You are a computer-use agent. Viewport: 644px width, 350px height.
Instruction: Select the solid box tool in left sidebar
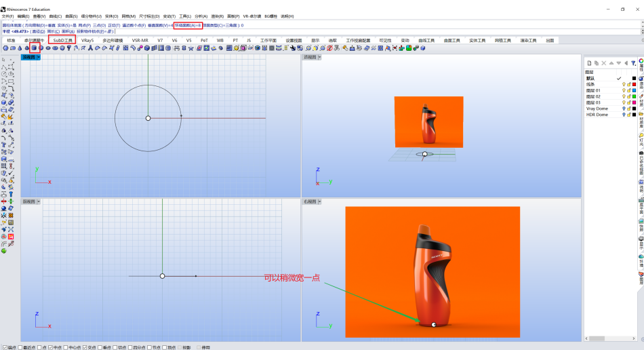(x=3, y=102)
